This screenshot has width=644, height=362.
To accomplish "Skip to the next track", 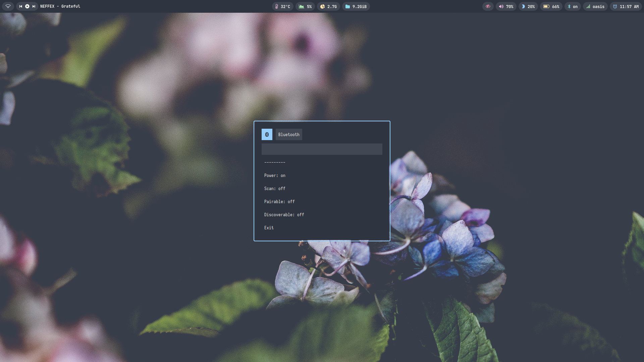I will [x=34, y=6].
